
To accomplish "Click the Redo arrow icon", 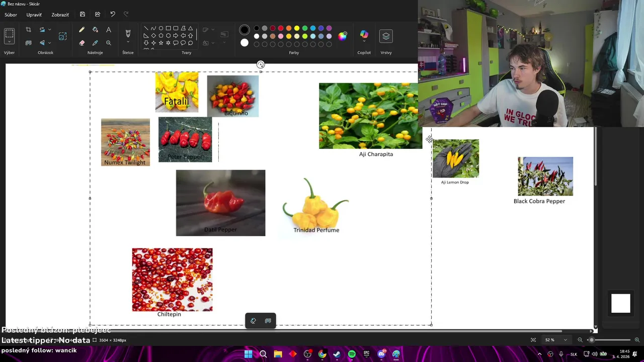I will (126, 15).
